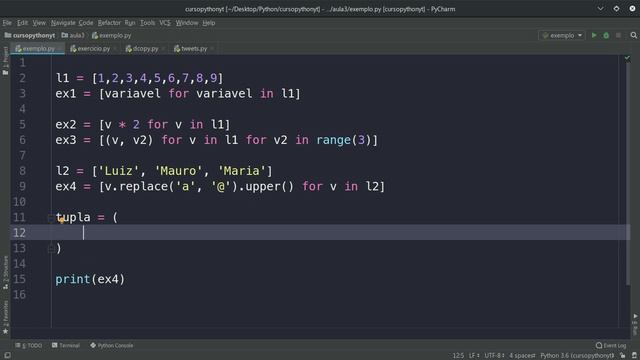Maximize the PyCharm window
The height and width of the screenshot is (360, 640).
[x=616, y=9]
